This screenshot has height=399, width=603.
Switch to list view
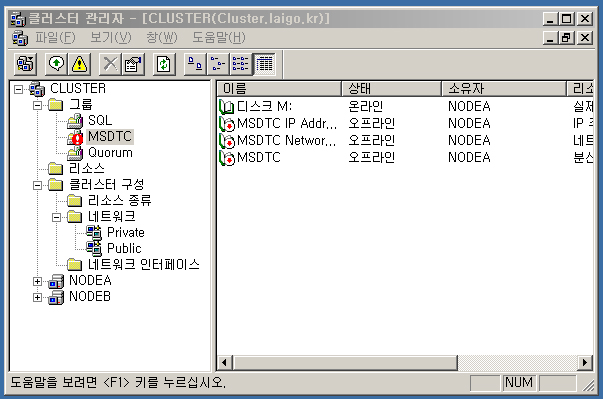tap(241, 64)
